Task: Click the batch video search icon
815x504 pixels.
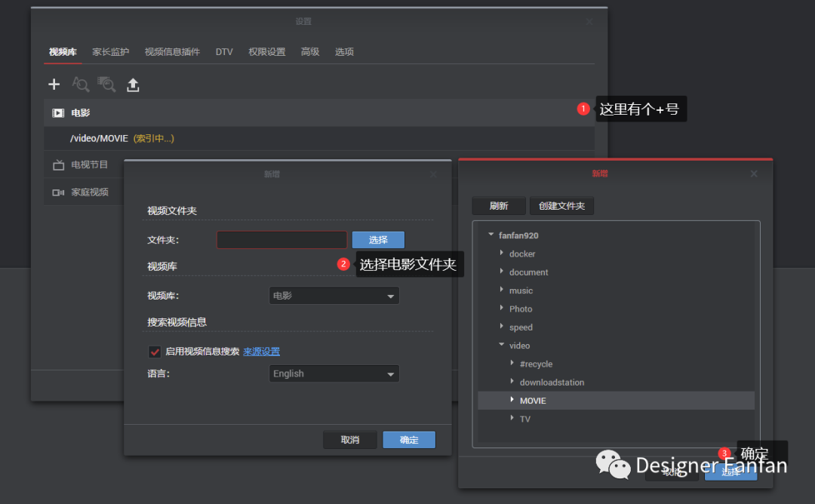Action: pyautogui.click(x=106, y=85)
